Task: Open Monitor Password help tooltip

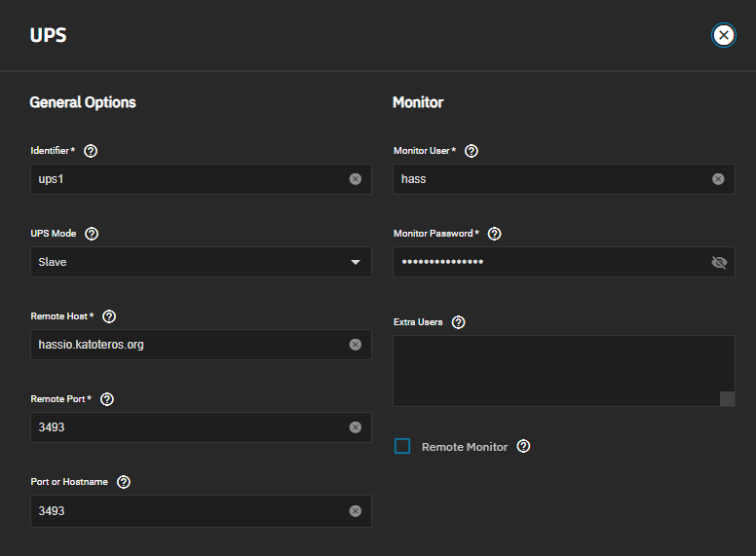Action: point(495,234)
